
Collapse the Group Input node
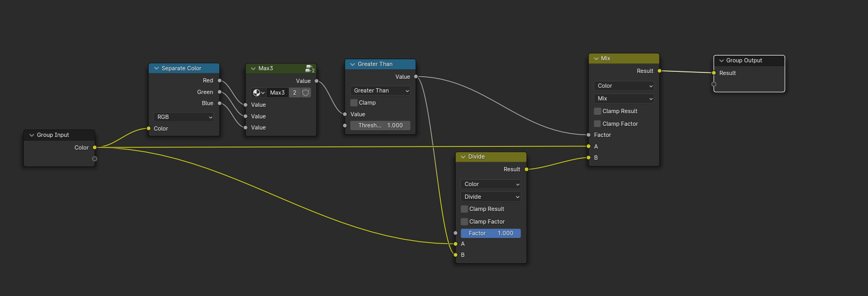[32, 135]
